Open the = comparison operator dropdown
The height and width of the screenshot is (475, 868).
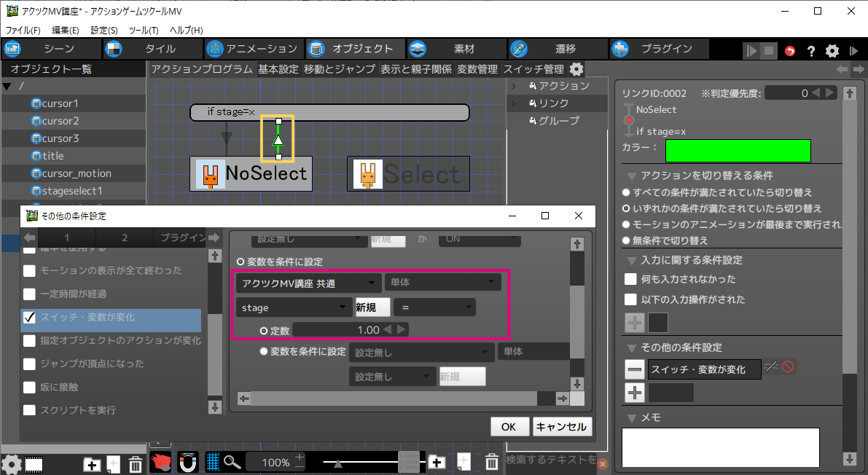tap(434, 308)
